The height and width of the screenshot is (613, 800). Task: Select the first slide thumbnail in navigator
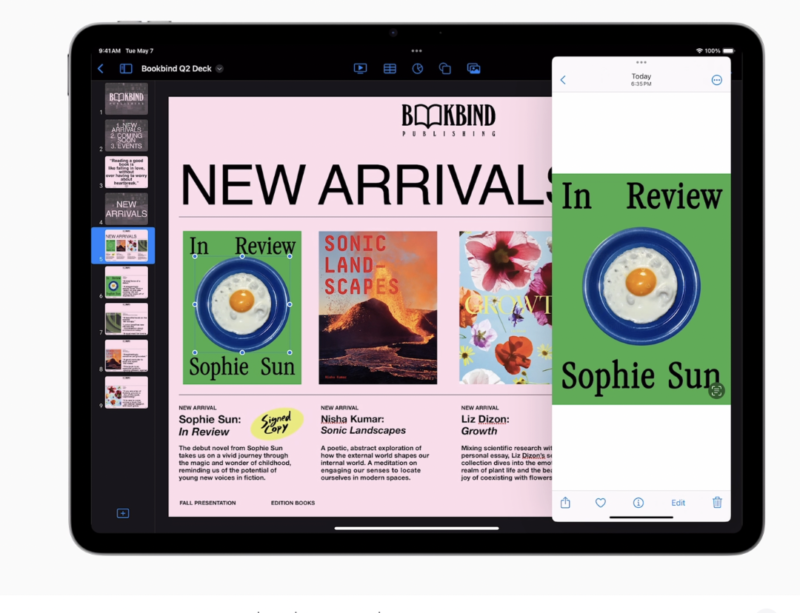tap(126, 98)
